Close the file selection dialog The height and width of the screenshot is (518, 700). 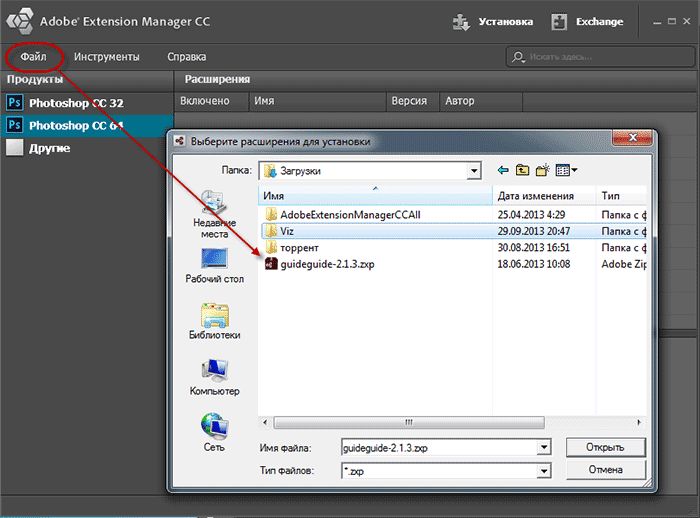pyautogui.click(x=632, y=138)
